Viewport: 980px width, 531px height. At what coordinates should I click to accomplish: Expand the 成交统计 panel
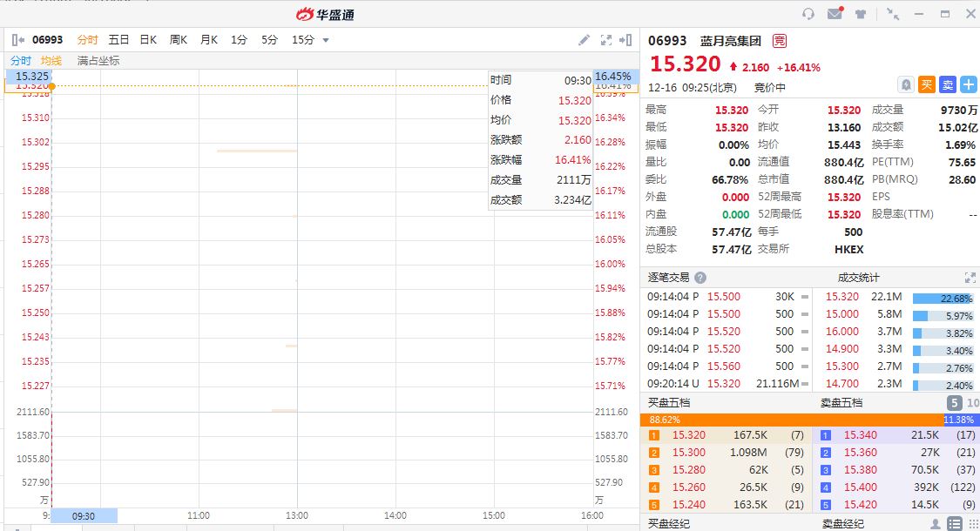click(x=970, y=278)
